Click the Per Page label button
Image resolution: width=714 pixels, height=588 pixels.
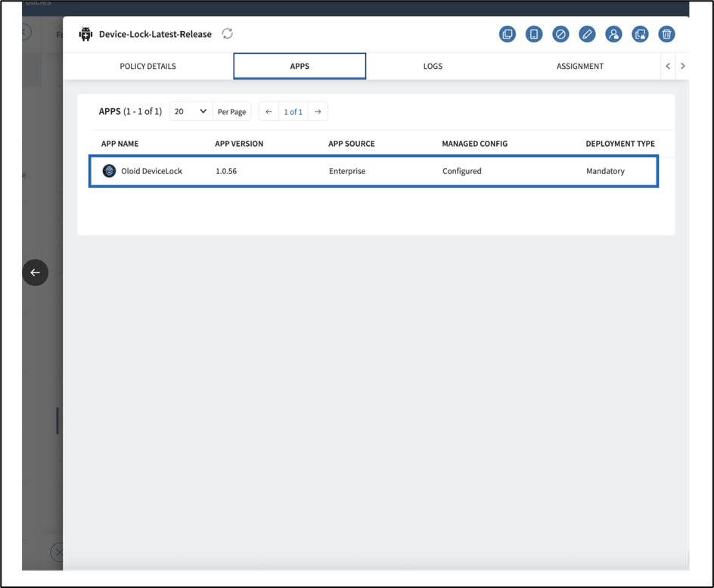[x=231, y=111]
